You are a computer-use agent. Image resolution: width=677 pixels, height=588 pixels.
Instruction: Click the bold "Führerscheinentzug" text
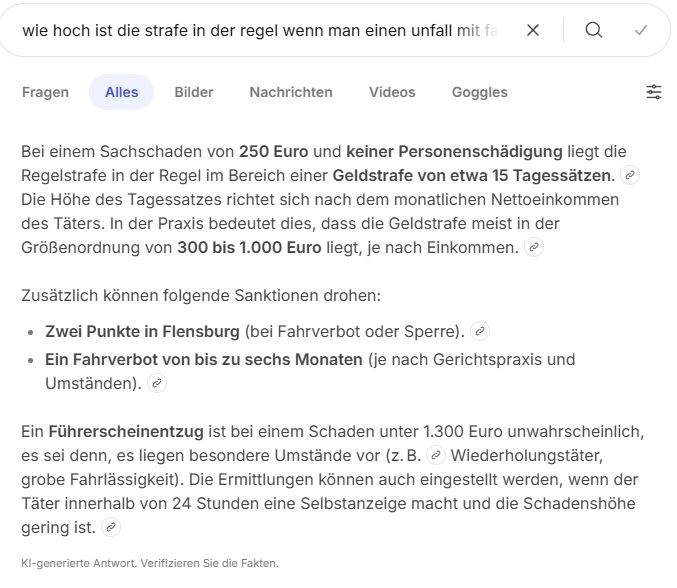(125, 431)
